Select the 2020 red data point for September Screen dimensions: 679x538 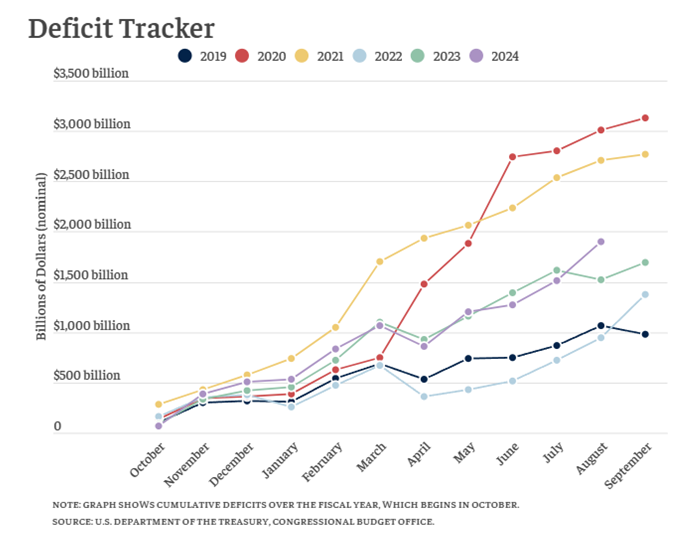[x=645, y=118]
